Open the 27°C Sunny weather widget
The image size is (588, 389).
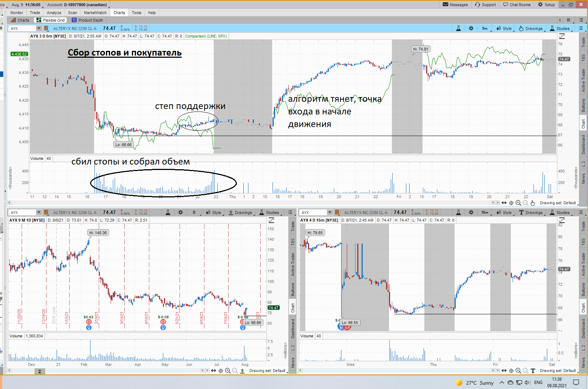pyautogui.click(x=474, y=383)
